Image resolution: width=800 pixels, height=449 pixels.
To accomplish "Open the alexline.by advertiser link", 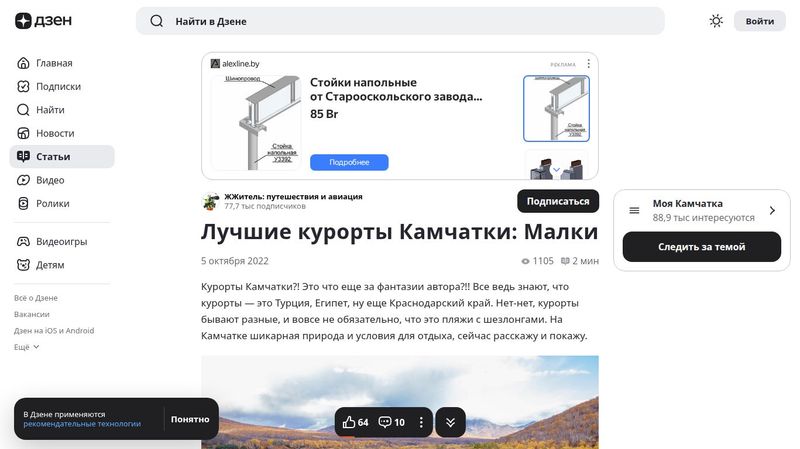I will tap(235, 64).
